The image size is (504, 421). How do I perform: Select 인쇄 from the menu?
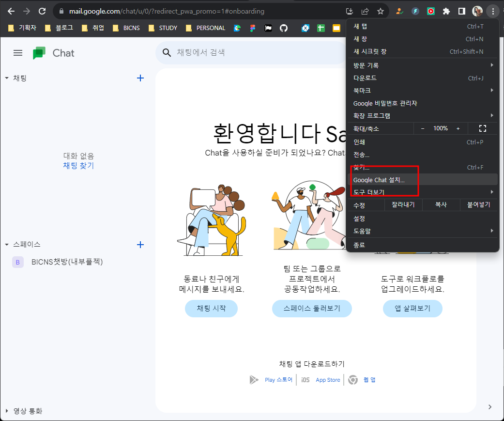coord(423,142)
